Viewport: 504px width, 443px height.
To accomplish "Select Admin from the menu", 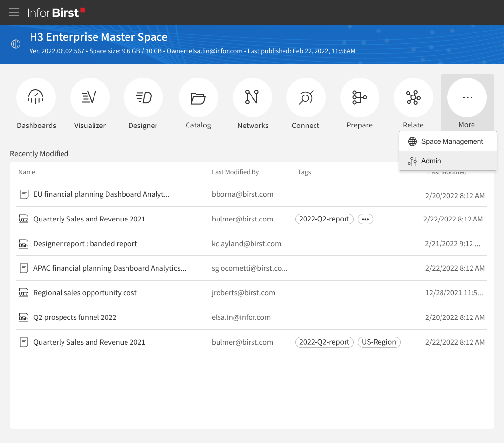I will [431, 161].
